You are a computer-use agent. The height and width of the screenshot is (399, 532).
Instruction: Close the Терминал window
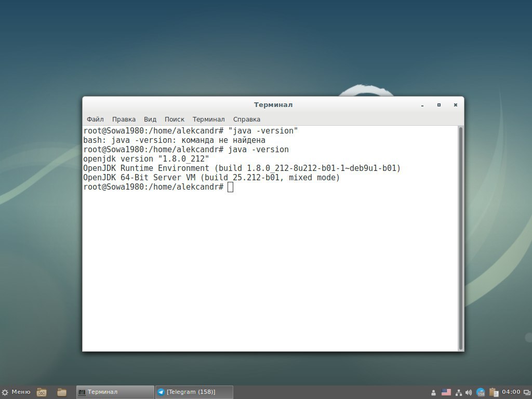(x=456, y=105)
